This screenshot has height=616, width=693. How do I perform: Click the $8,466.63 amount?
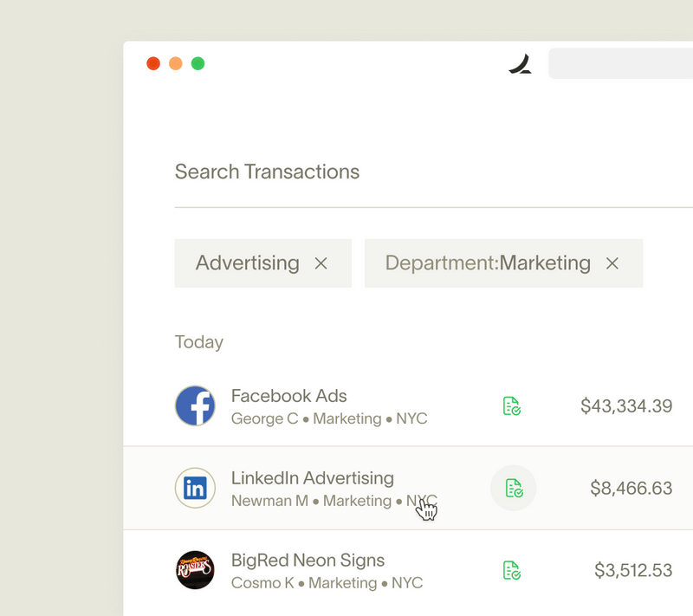point(631,489)
